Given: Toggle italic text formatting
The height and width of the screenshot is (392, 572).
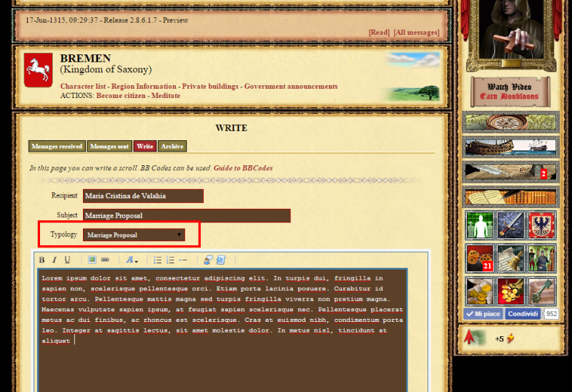Looking at the screenshot, I should pyautogui.click(x=54, y=260).
